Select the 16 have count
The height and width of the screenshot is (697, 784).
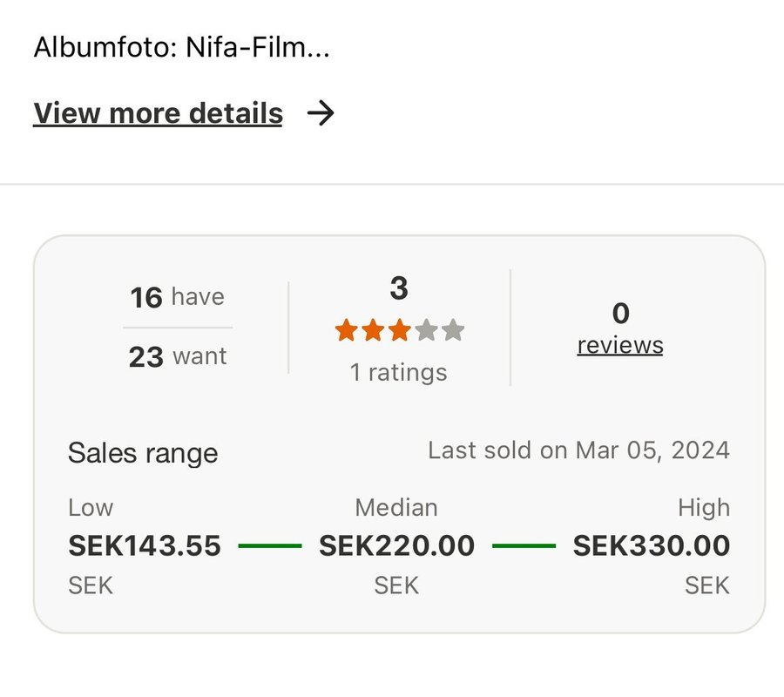point(178,297)
